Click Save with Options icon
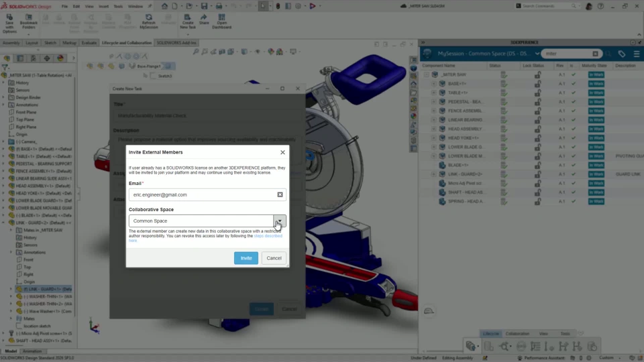The image size is (644, 362). click(x=9, y=23)
